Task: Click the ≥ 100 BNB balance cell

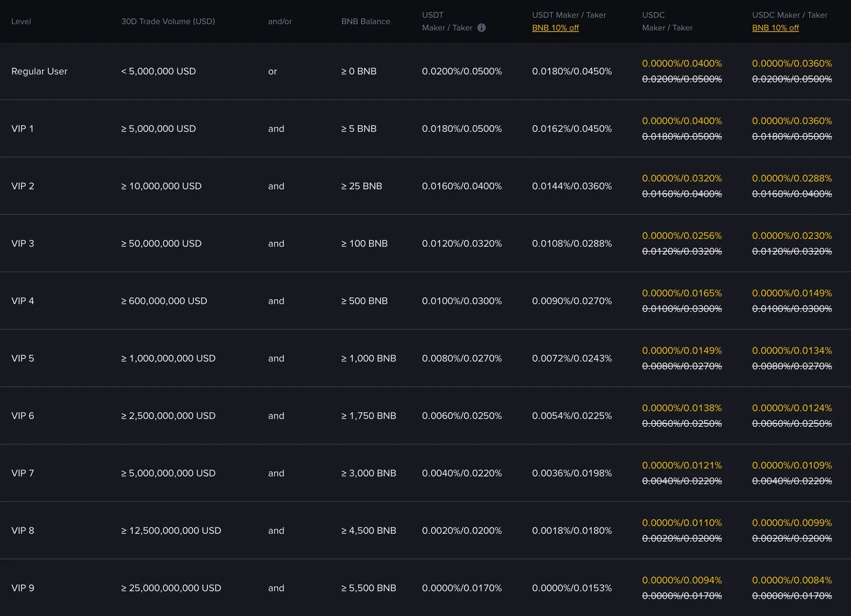Action: (x=364, y=244)
